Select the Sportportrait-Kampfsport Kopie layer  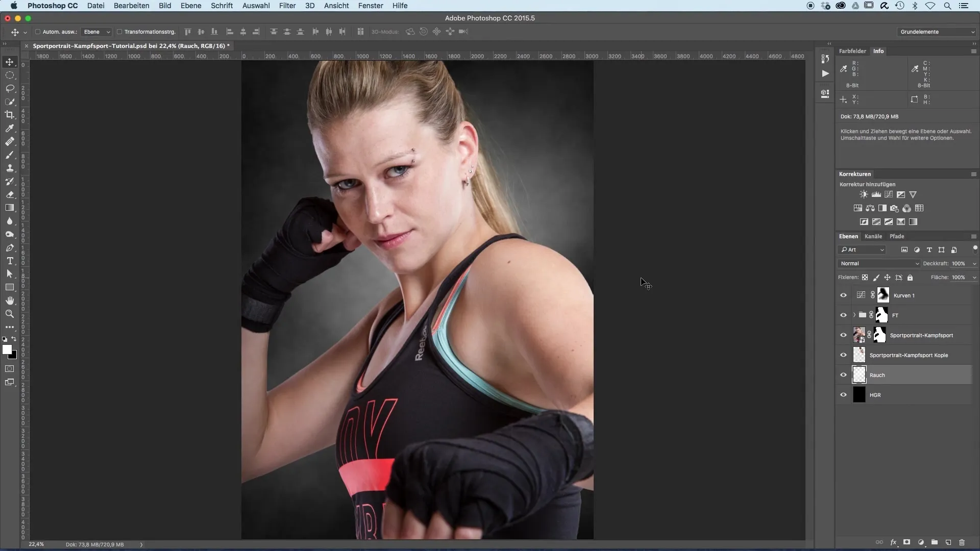(x=908, y=355)
